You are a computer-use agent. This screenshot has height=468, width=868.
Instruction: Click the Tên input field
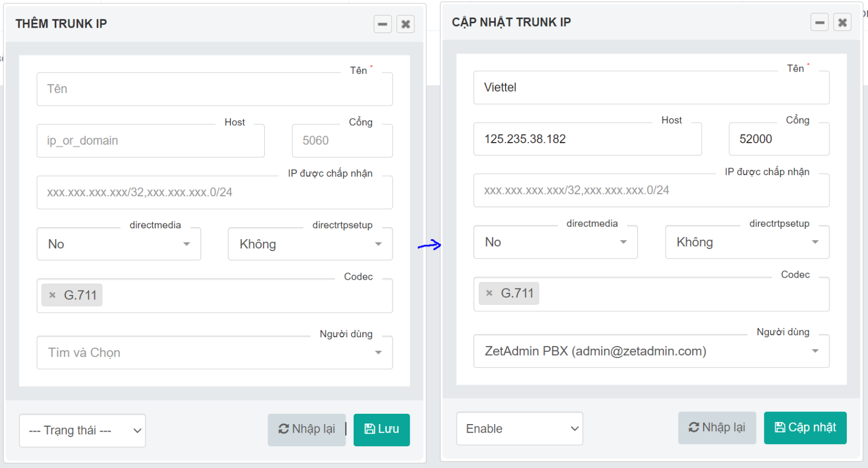(214, 89)
